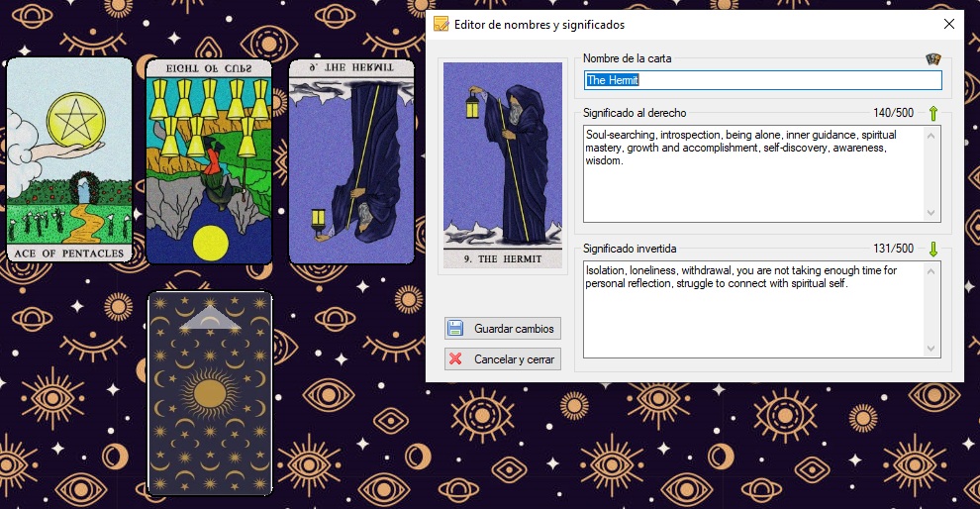Click scroll down arrow in upright meaning box

click(931, 213)
